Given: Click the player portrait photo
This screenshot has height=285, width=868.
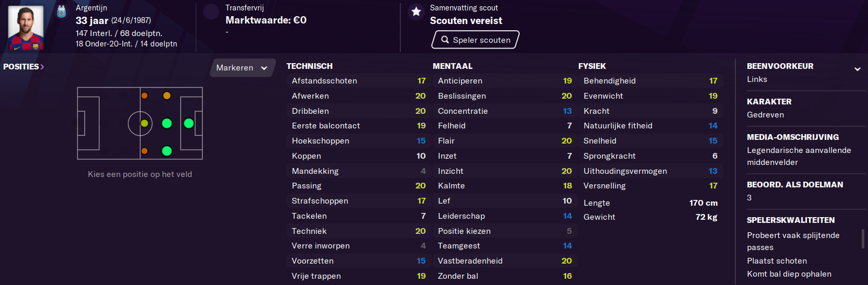Looking at the screenshot, I should coord(26,28).
